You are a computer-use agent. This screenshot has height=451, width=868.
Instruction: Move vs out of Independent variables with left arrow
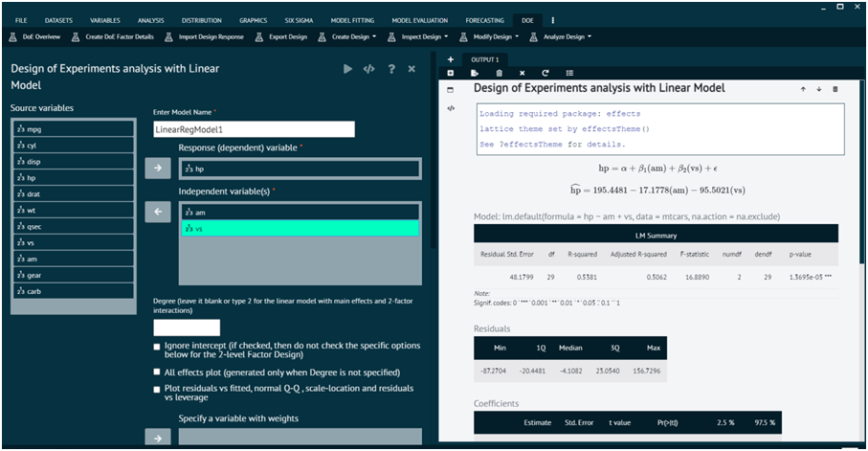click(158, 212)
